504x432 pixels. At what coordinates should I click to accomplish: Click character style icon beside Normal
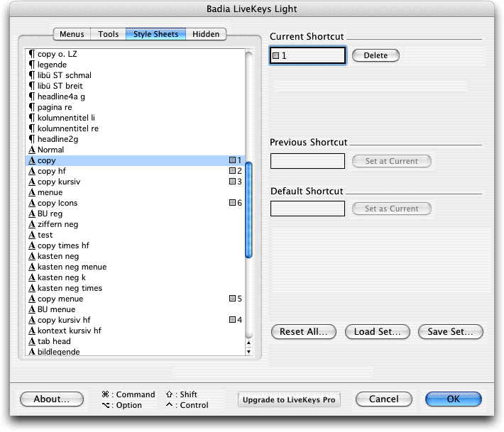click(x=32, y=150)
